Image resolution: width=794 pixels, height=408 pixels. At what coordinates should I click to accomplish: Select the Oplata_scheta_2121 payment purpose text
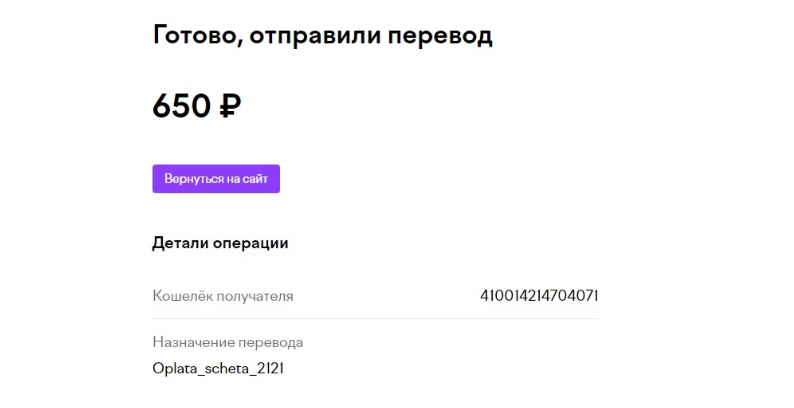[218, 369]
